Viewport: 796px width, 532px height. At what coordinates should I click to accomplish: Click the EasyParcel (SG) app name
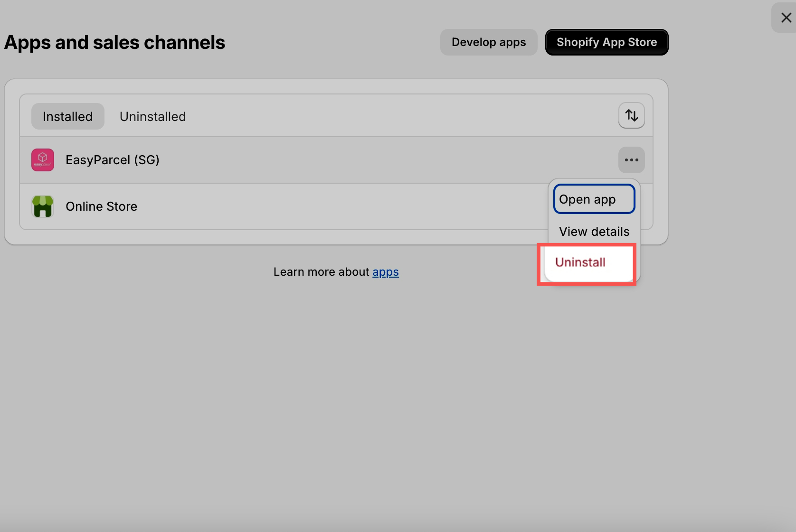(x=113, y=160)
